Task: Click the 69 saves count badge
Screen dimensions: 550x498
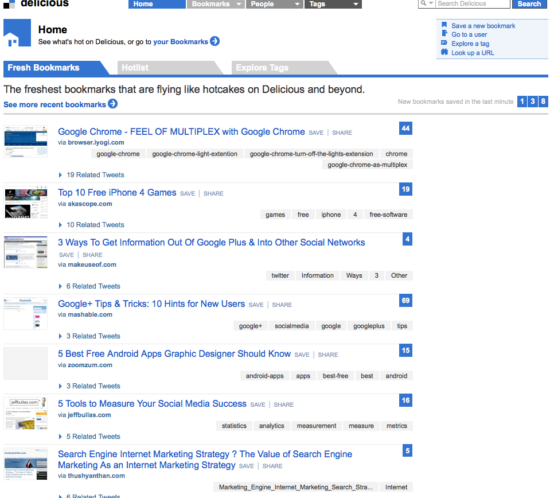Action: click(405, 301)
